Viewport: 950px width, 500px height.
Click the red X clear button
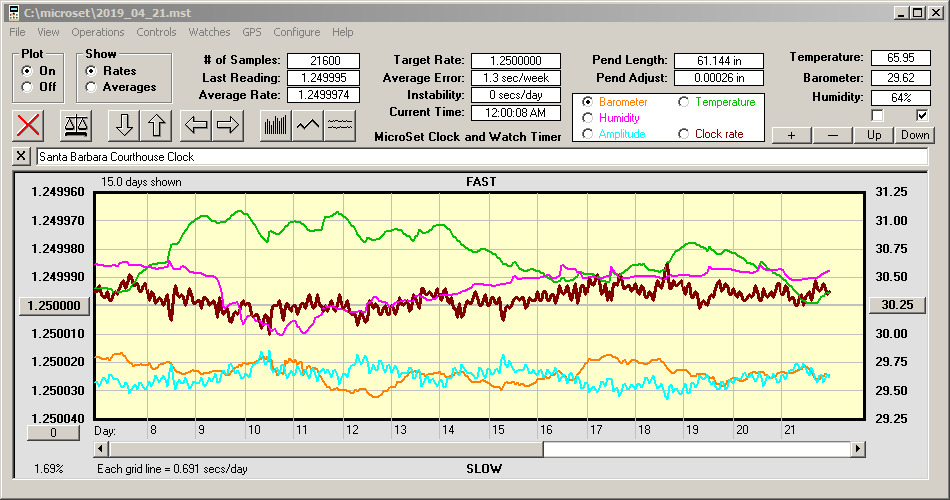(30, 125)
